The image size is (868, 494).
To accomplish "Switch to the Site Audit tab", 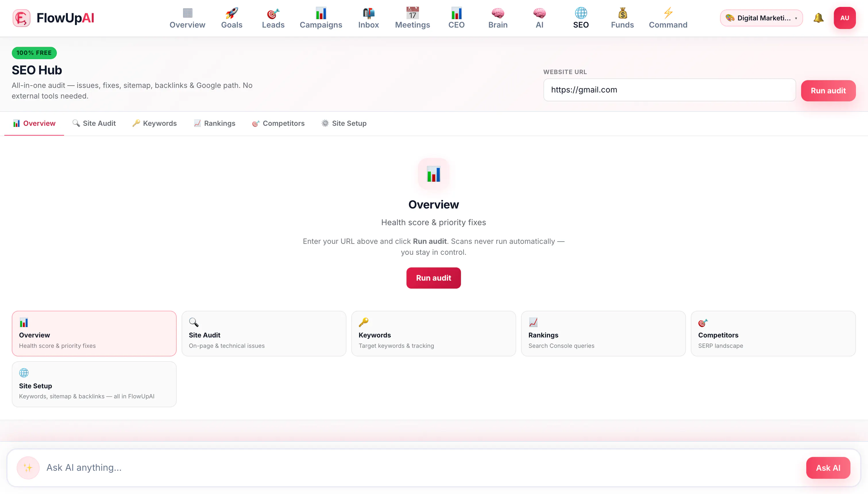I will click(x=94, y=123).
